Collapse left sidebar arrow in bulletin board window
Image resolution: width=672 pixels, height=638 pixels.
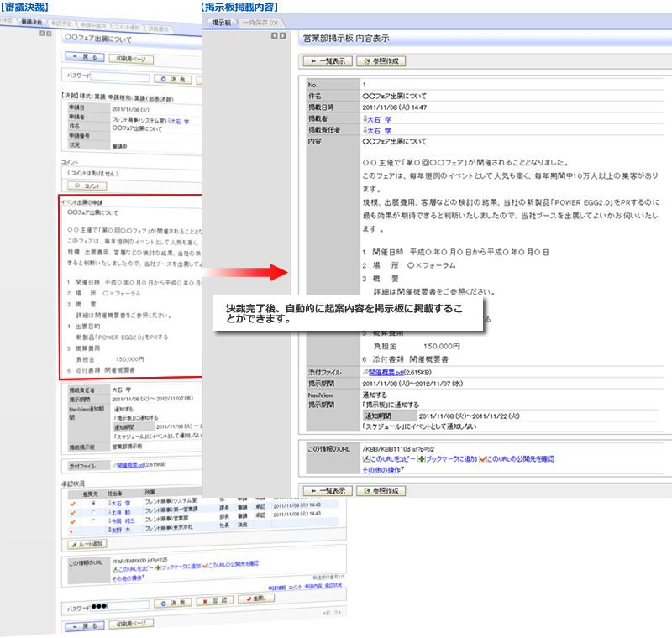pos(275,36)
